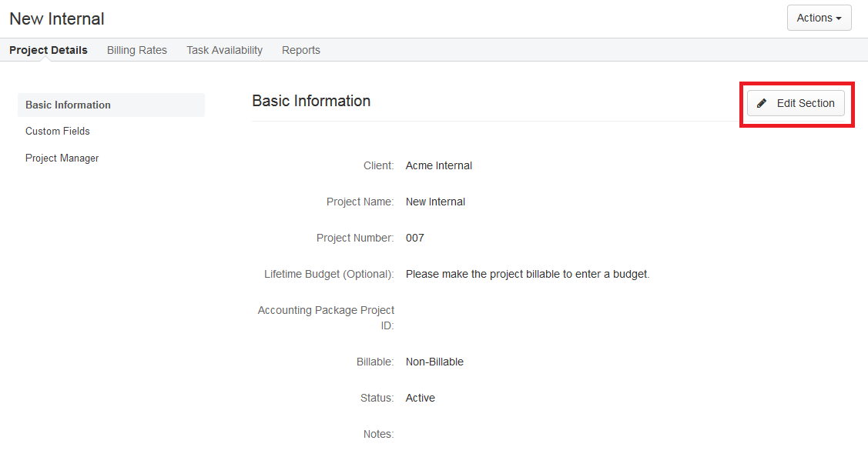
Task: Open the Task Availability tab
Action: pyautogui.click(x=224, y=50)
